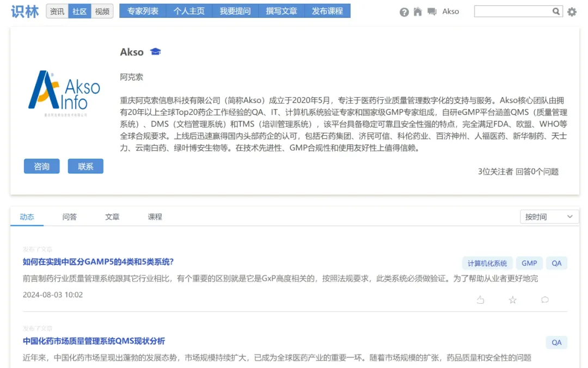The height and width of the screenshot is (368, 588).
Task: Open the Akso user account menu
Action: pos(450,11)
